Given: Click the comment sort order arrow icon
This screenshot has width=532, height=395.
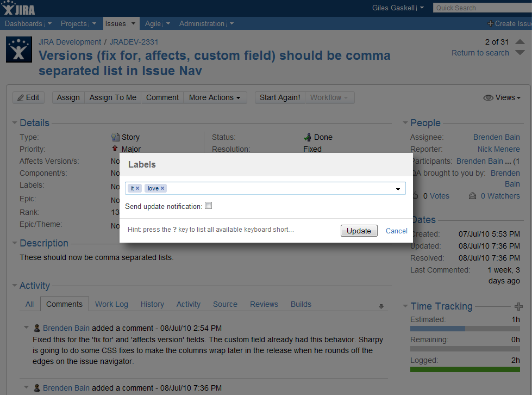Looking at the screenshot, I should click(381, 306).
